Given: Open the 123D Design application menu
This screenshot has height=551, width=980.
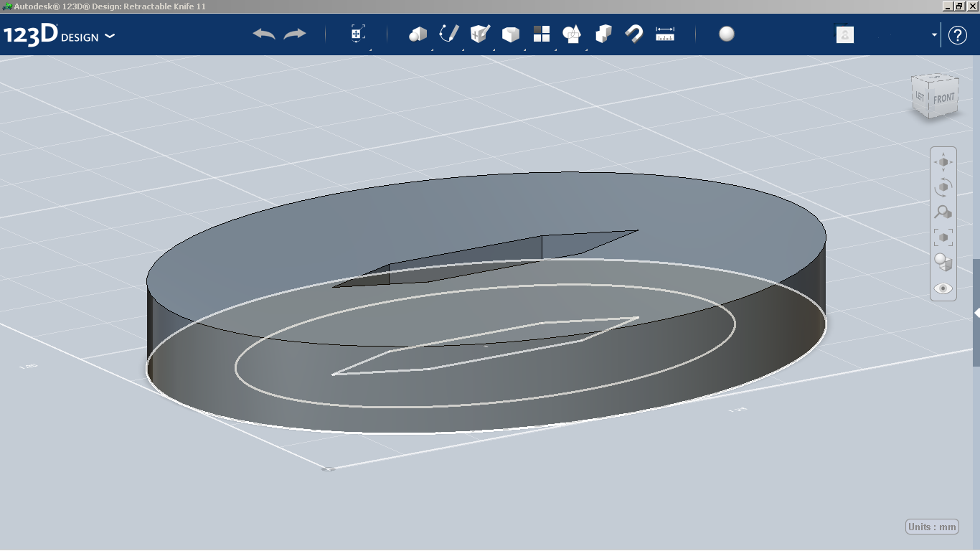Looking at the screenshot, I should [59, 35].
